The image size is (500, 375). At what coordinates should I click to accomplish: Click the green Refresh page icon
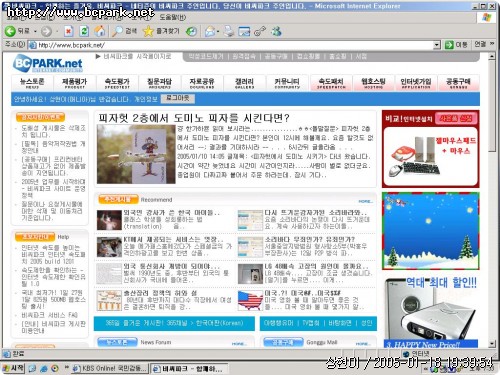(84, 31)
